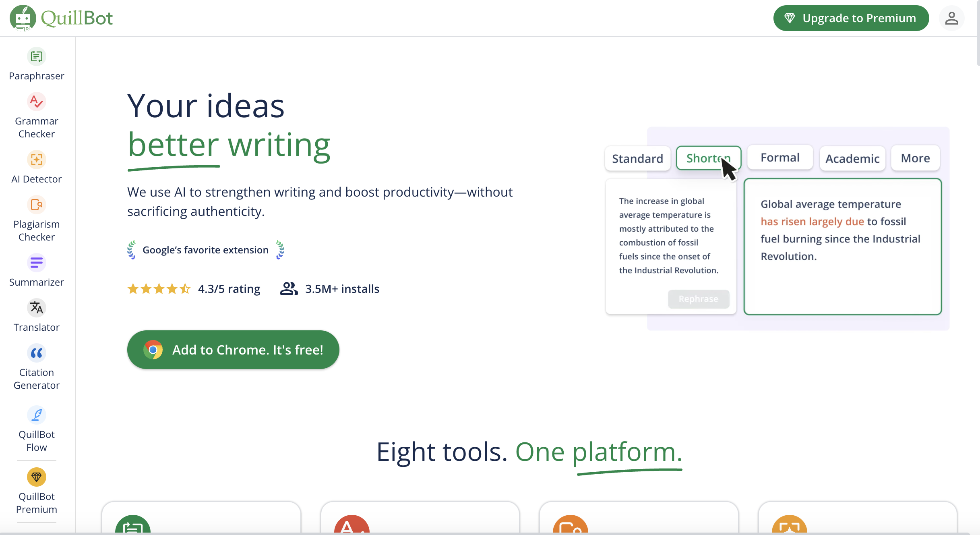The image size is (980, 535).
Task: Click the QuillBot Premium diamond icon
Action: click(37, 477)
